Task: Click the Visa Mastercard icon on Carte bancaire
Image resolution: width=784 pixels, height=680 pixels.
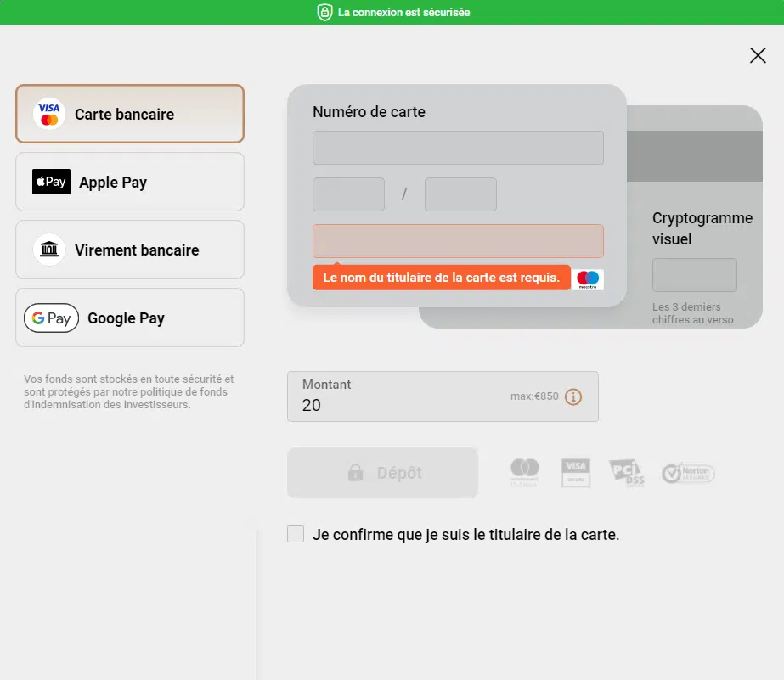Action: (x=49, y=114)
